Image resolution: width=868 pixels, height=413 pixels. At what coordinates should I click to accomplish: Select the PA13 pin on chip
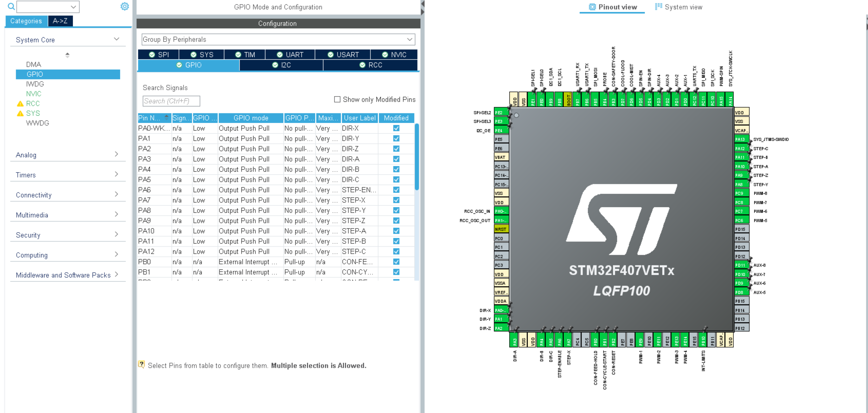741,139
